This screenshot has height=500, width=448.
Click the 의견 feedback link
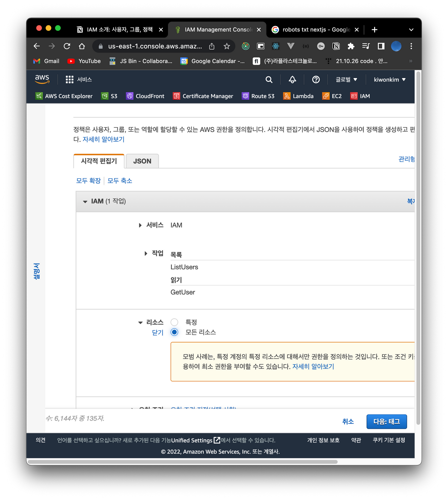pos(41,440)
